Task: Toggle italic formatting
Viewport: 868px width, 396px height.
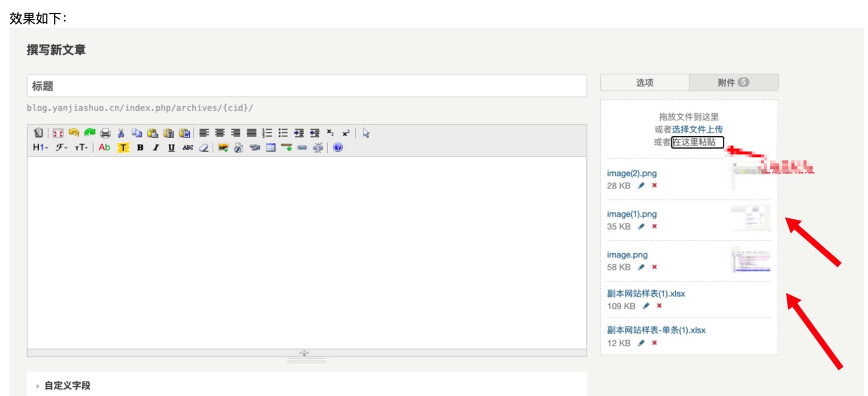Action: (x=156, y=147)
